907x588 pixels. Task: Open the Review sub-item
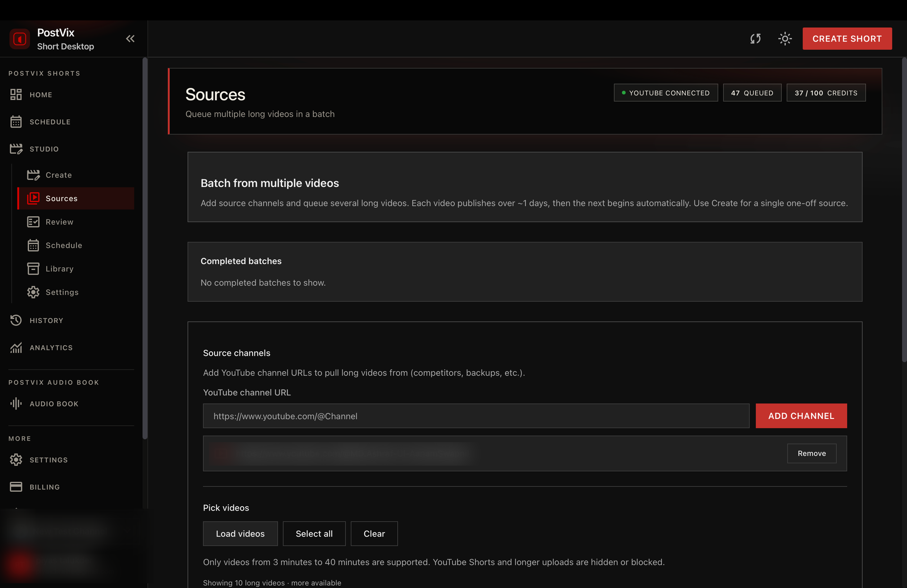point(60,222)
